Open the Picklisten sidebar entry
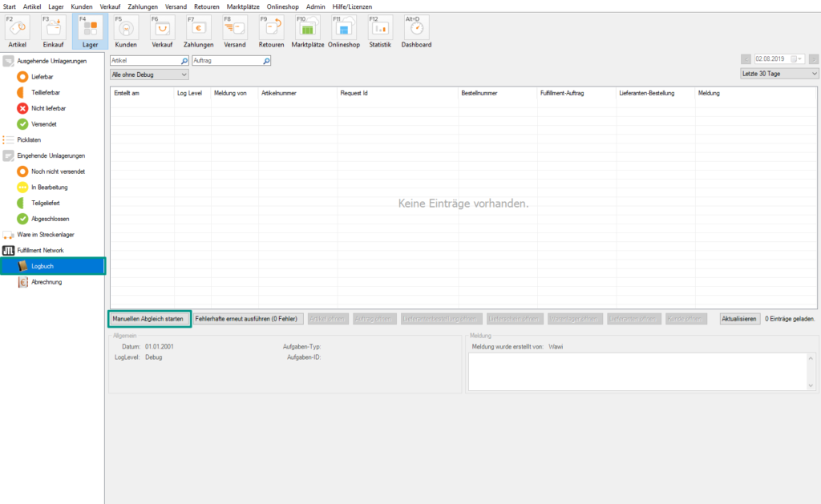This screenshot has width=821, height=504. (29, 139)
